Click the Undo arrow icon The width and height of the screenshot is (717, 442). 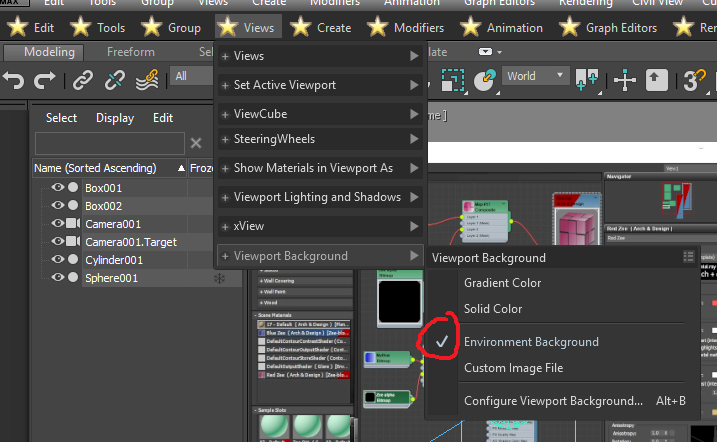point(14,80)
